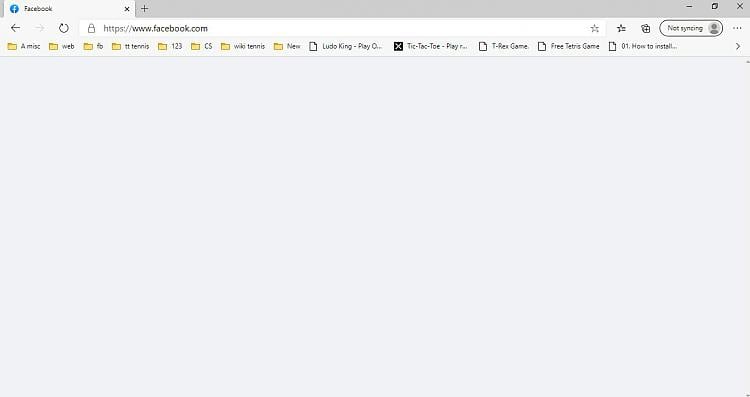Screen dimensions: 750x397
Task: Open the CS bookmarks folder
Action: 201,46
